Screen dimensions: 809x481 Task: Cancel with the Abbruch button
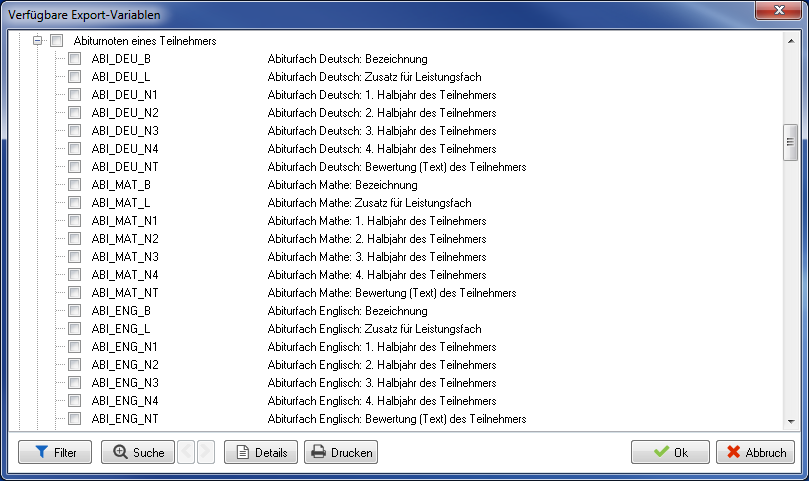755,452
